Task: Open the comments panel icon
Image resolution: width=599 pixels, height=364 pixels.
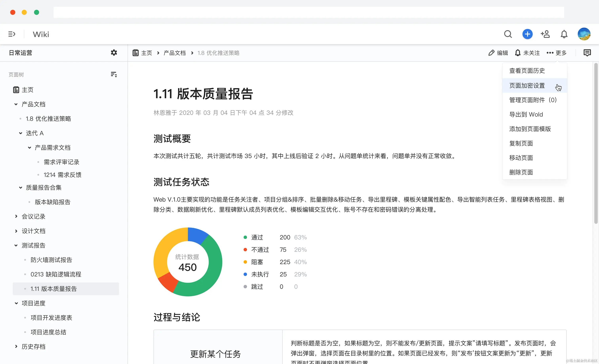Action: pyautogui.click(x=587, y=53)
